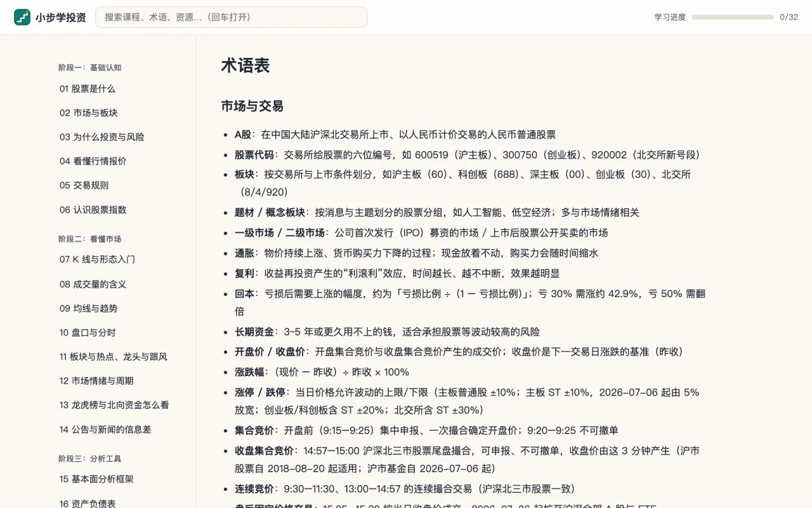Click the 学习进度 progress bar

(x=733, y=17)
